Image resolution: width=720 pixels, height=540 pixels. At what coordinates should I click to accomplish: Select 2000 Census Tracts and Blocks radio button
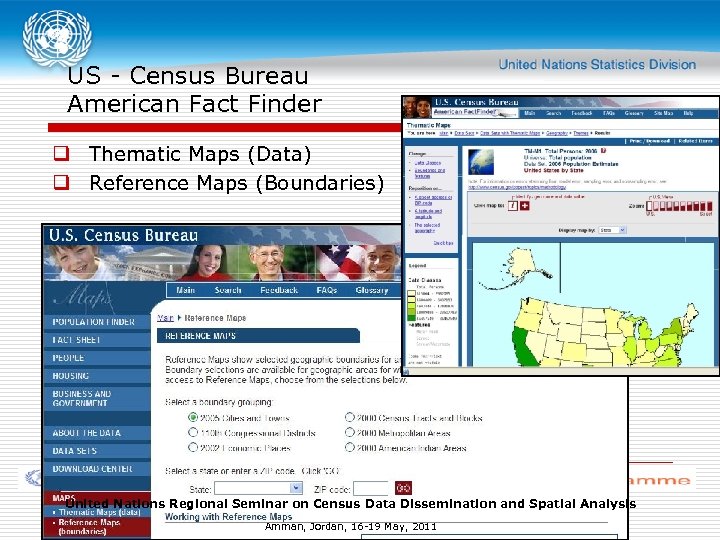[x=349, y=417]
